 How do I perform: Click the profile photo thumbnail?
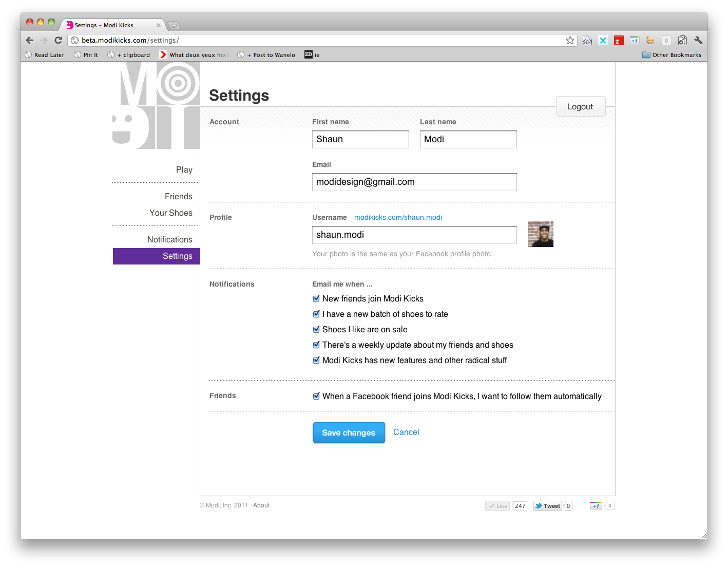coord(541,234)
